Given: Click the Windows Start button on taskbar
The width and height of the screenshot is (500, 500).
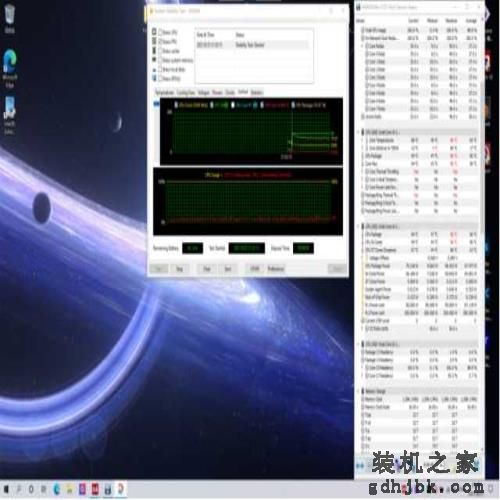Looking at the screenshot, I should tap(6, 489).
